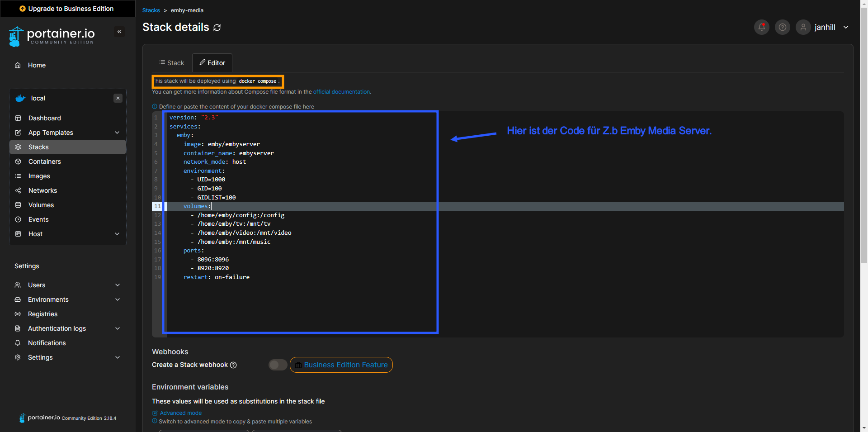This screenshot has height=432, width=868.
Task: Open the janhill user dropdown chevron
Action: click(846, 27)
